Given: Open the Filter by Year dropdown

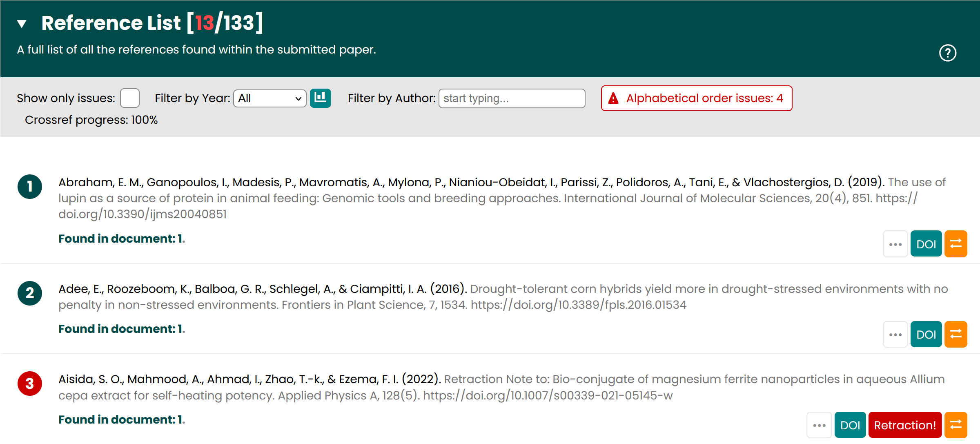Looking at the screenshot, I should coord(269,98).
